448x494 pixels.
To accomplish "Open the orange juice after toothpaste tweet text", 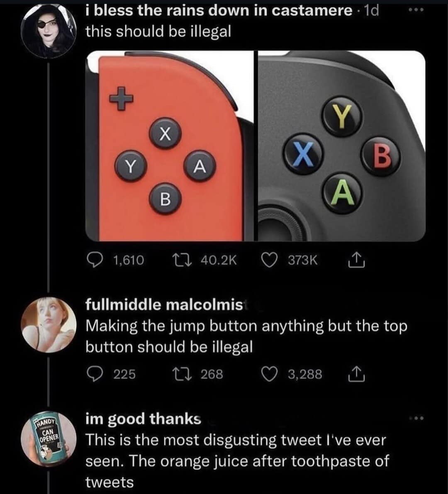I will click(236, 461).
